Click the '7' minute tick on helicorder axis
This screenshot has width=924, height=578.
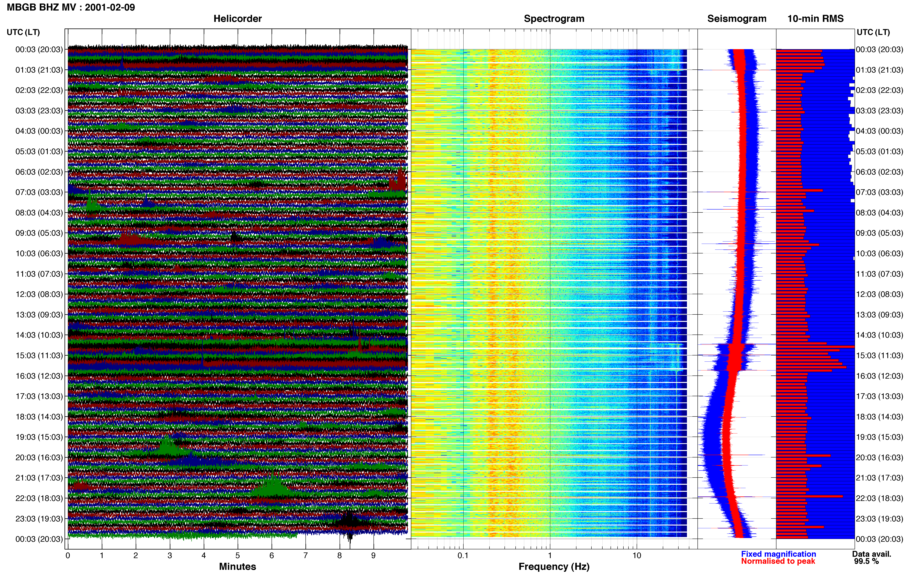[x=306, y=555]
